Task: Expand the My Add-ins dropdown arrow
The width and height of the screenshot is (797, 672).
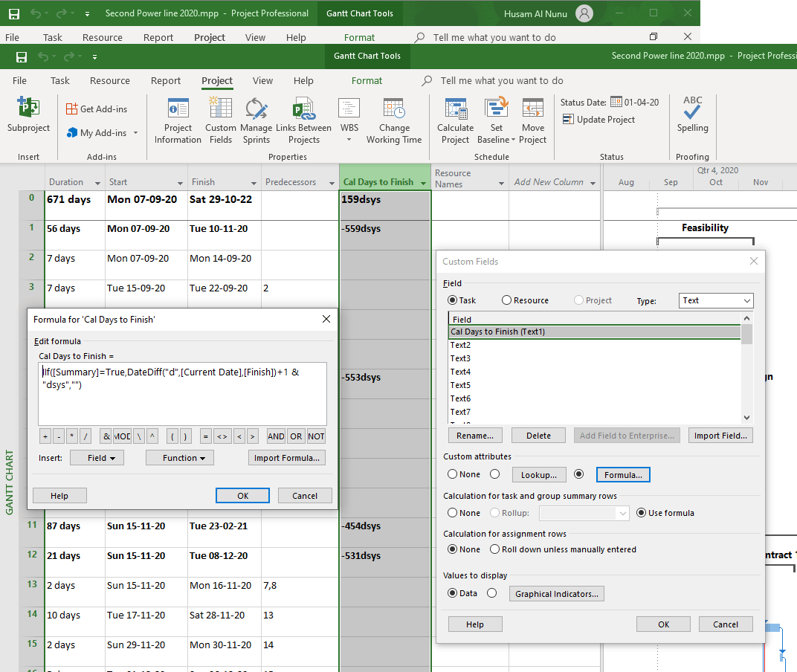Action: tap(136, 132)
